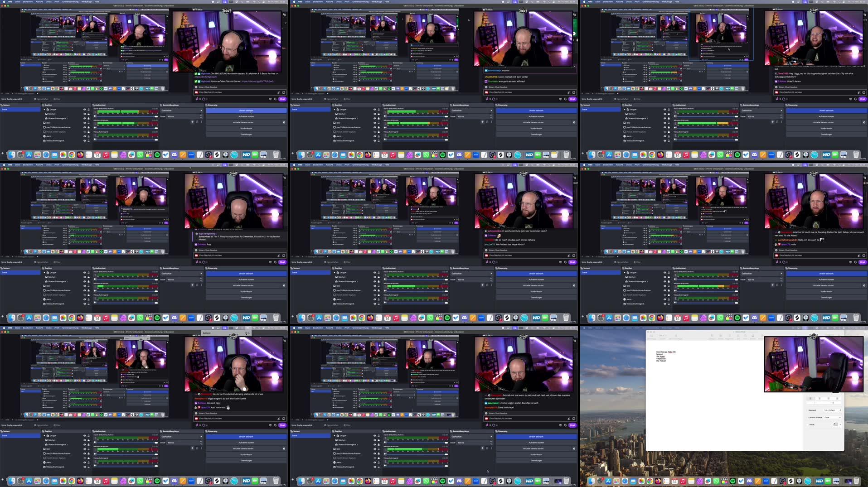Open the Twitch chat settings gear
Viewport: 868px width, 487px height.
[x=275, y=99]
